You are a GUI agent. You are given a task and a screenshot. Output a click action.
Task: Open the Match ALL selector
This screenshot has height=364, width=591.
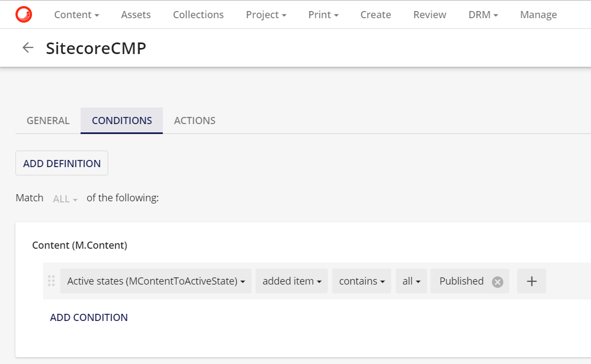tap(65, 199)
